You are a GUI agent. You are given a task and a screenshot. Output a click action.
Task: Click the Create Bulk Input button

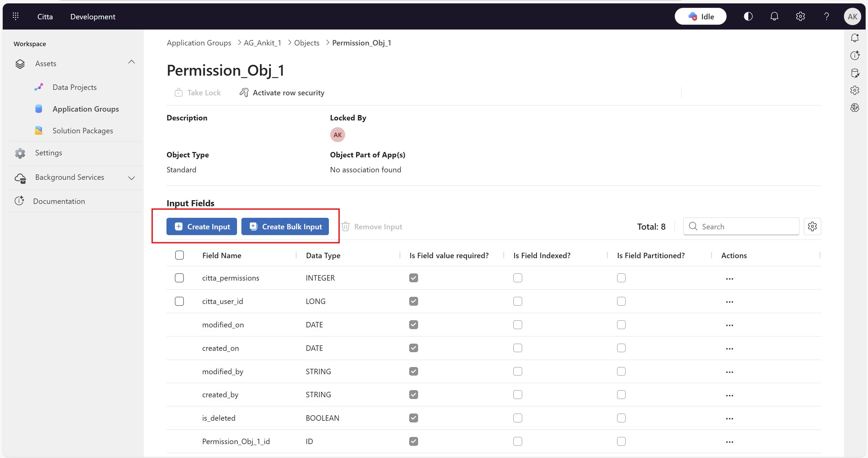click(285, 226)
